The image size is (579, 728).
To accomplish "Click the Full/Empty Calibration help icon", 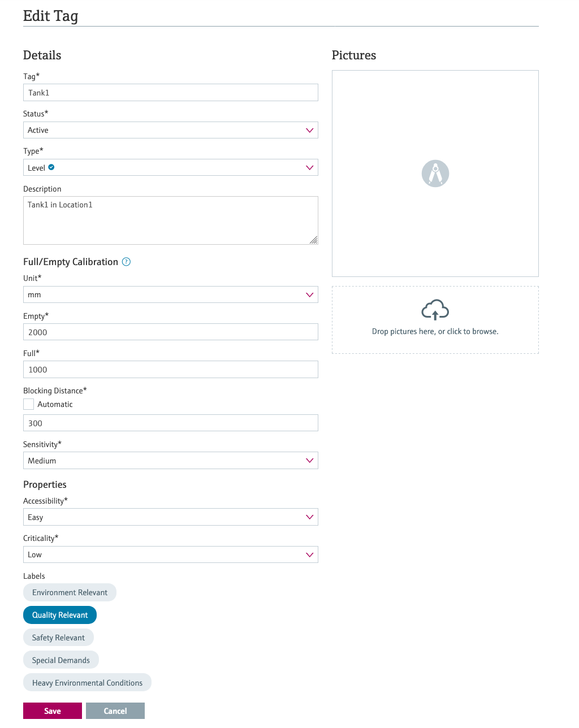I will pos(127,262).
